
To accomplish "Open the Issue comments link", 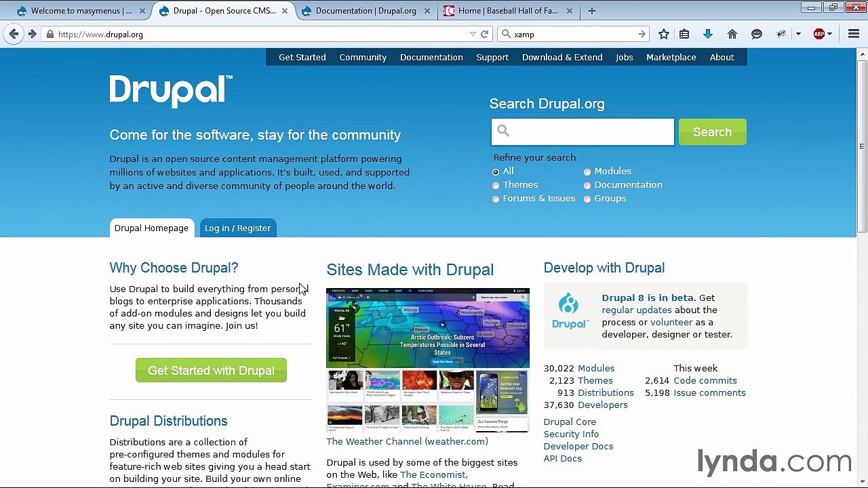I will 709,392.
